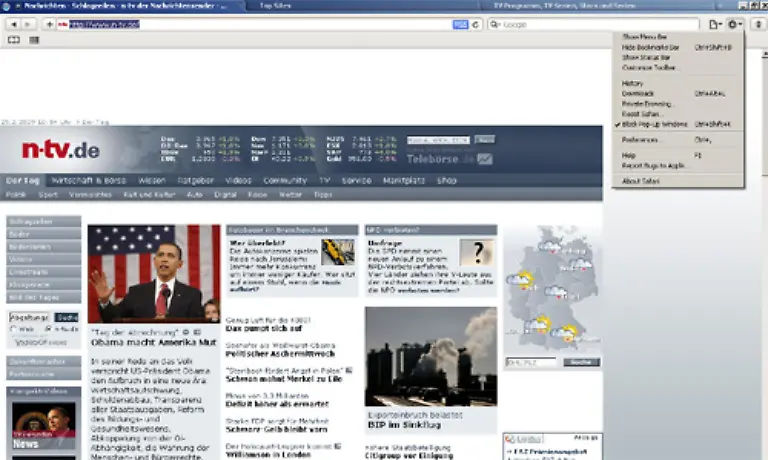Open the Ratgeber navigation tab
Screen dimensions: 768x460
195,181
